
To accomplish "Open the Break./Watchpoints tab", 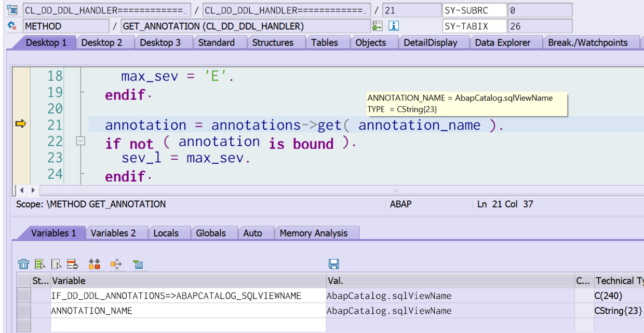I will pos(588,43).
